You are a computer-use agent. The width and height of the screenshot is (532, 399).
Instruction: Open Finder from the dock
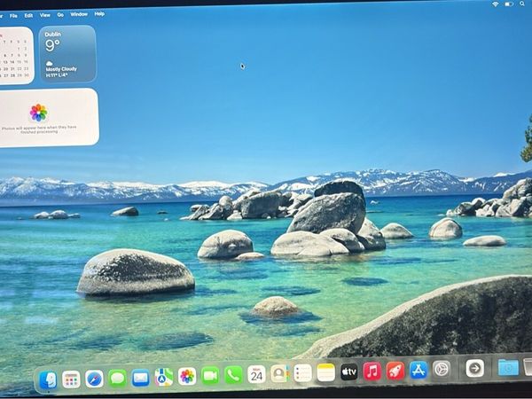(x=48, y=379)
